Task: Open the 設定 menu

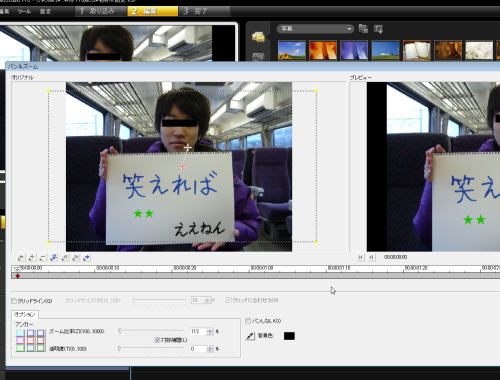Action: [x=45, y=12]
